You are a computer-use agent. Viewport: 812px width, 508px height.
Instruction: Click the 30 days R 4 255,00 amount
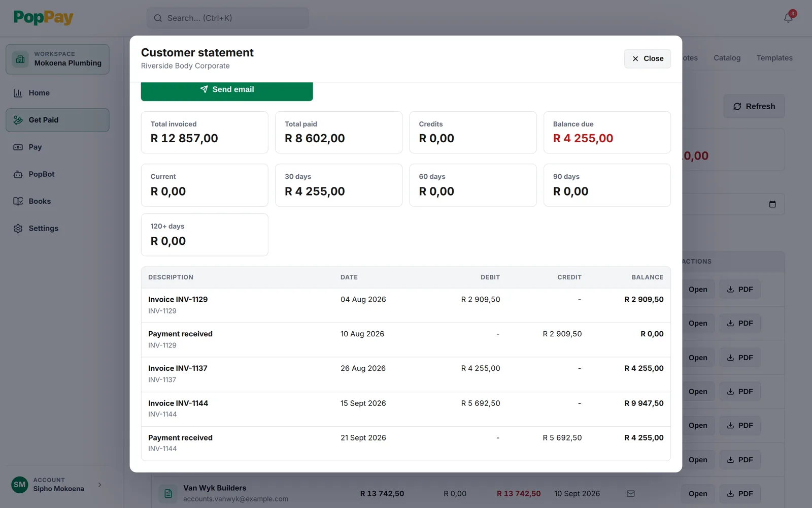pos(315,192)
